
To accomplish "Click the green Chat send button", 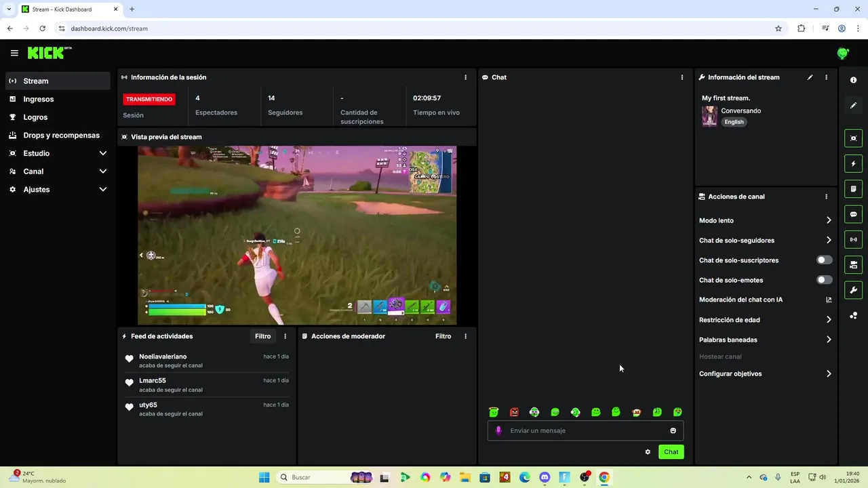I will click(671, 452).
